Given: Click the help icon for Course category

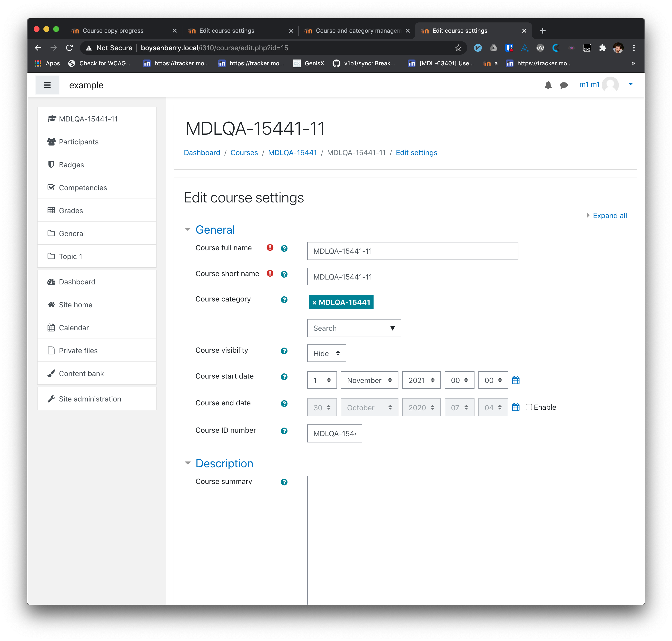Looking at the screenshot, I should 284,300.
